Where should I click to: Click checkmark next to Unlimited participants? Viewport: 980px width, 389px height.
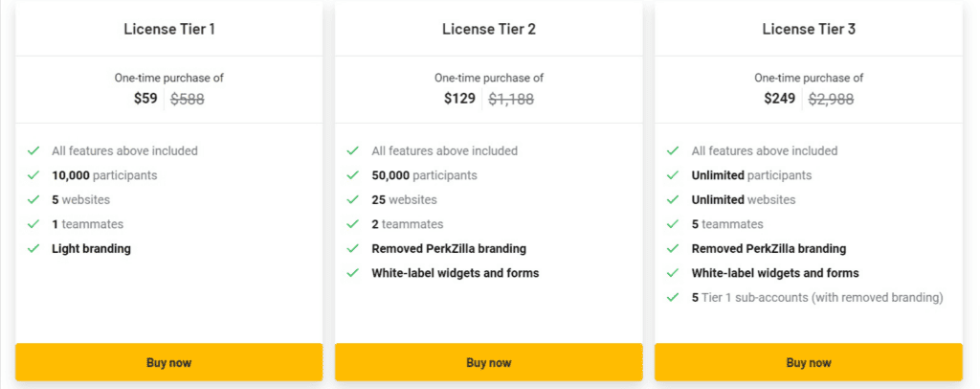coord(673,175)
